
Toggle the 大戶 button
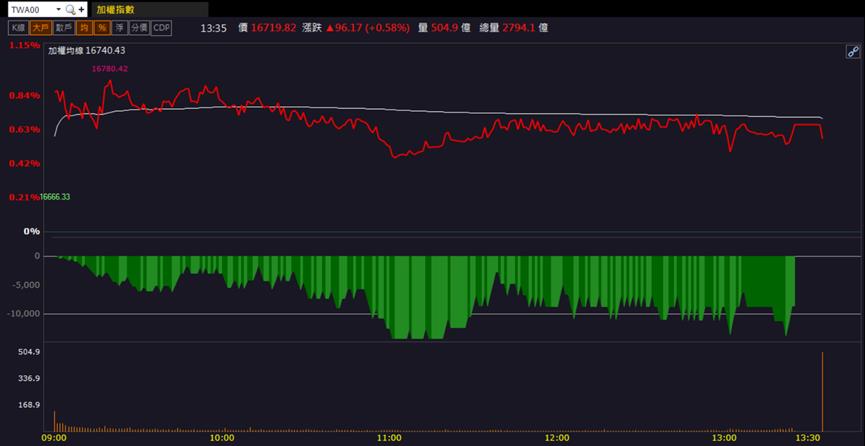(x=40, y=28)
